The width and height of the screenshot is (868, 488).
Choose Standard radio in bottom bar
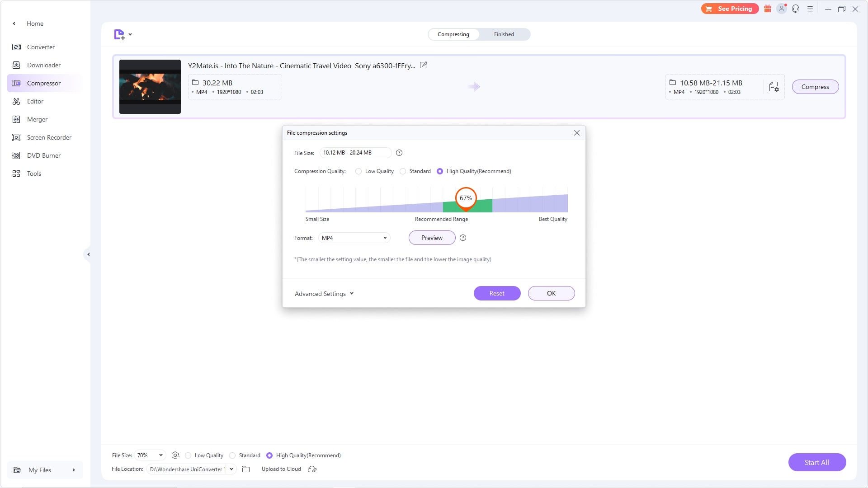coord(232,455)
